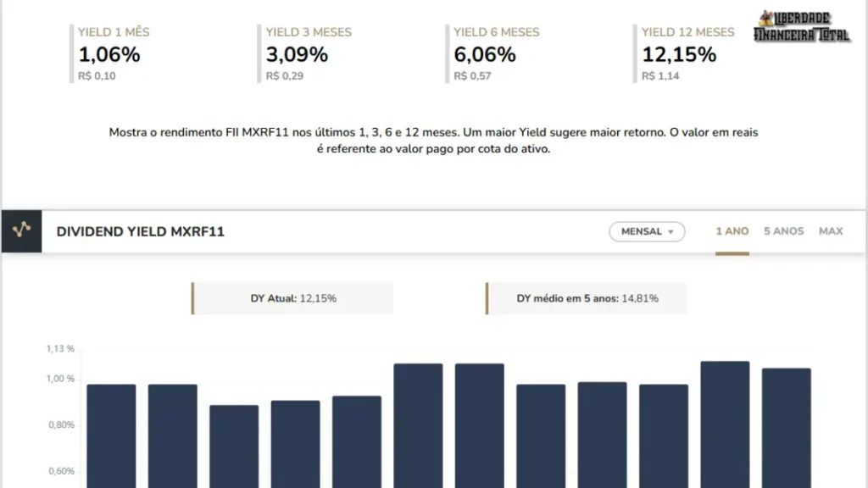Click the Mostra o rendimento FII description text
The height and width of the screenshot is (488, 868).
click(x=433, y=141)
